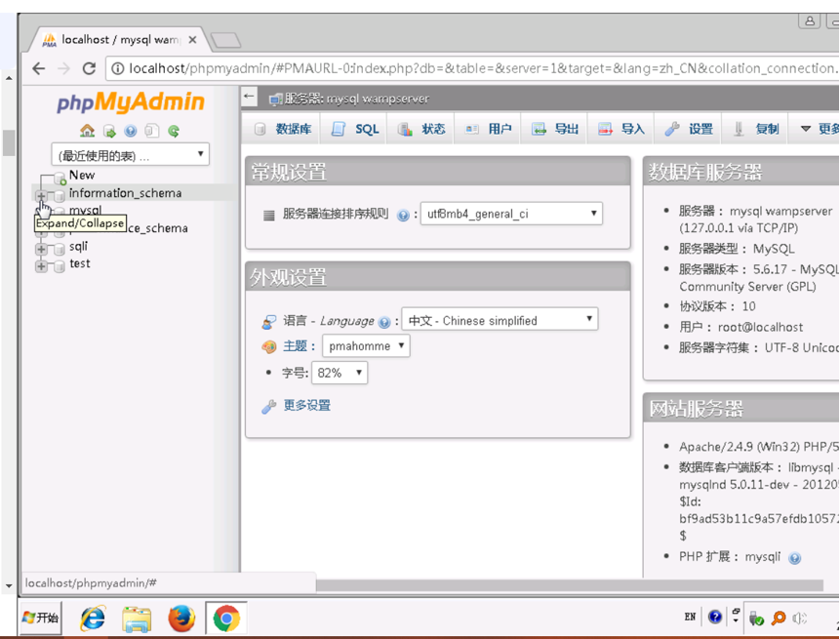Collapse navigation panel with left arrow
Viewport: 840px width, 639px height.
(x=249, y=97)
